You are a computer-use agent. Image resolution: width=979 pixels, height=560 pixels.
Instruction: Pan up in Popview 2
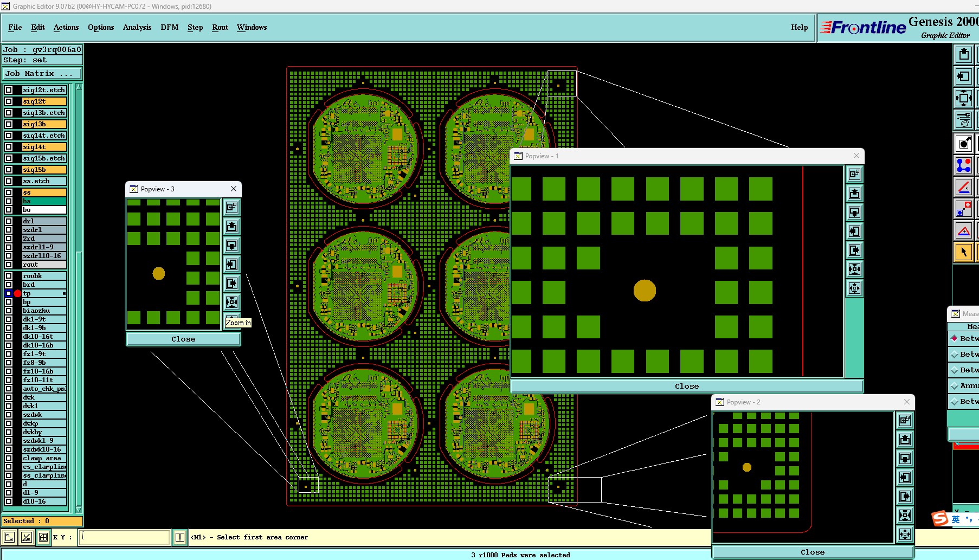905,440
